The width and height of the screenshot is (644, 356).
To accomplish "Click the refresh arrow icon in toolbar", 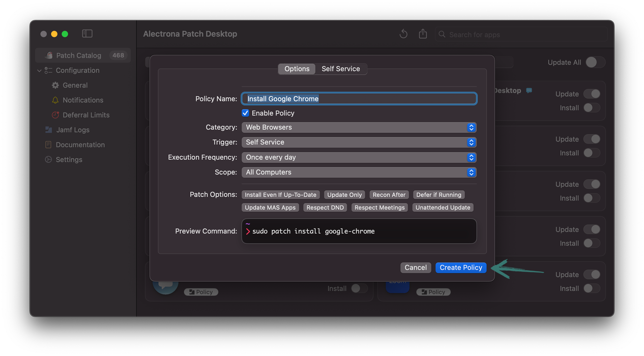I will pos(403,34).
